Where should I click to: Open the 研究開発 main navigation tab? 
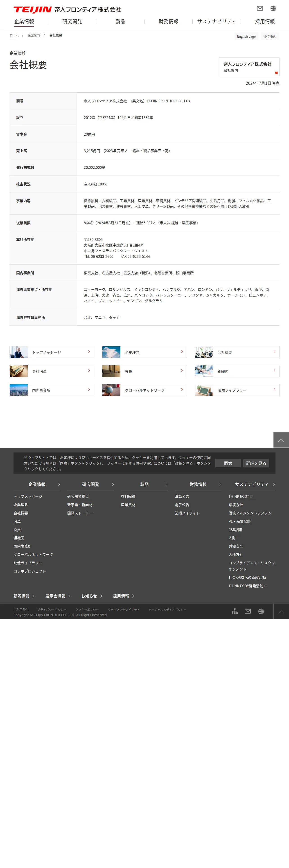pyautogui.click(x=72, y=22)
